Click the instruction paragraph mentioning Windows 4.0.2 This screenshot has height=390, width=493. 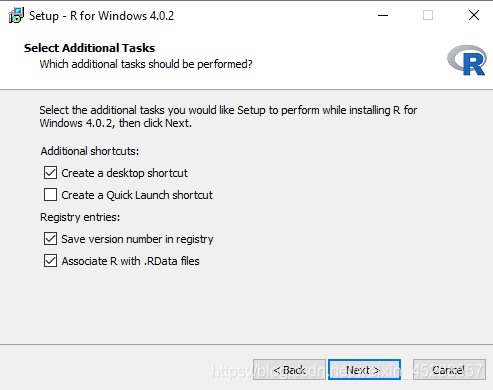pos(228,117)
